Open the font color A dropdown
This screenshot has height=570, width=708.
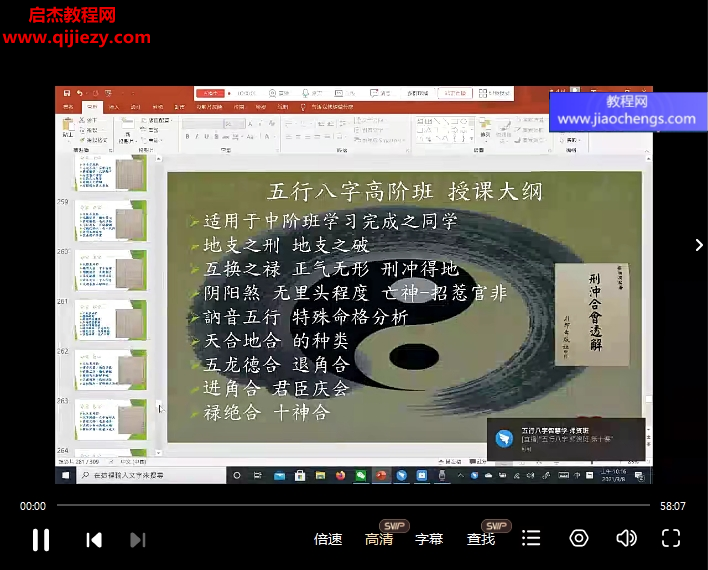point(269,136)
